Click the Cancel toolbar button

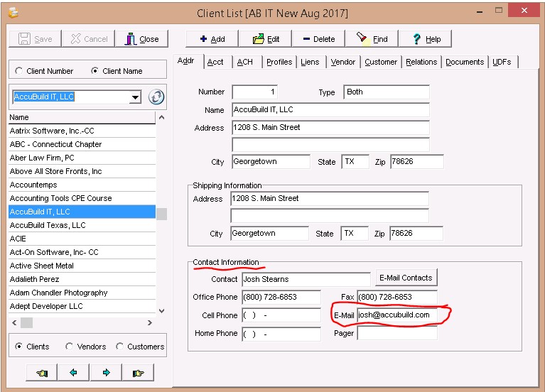click(89, 38)
